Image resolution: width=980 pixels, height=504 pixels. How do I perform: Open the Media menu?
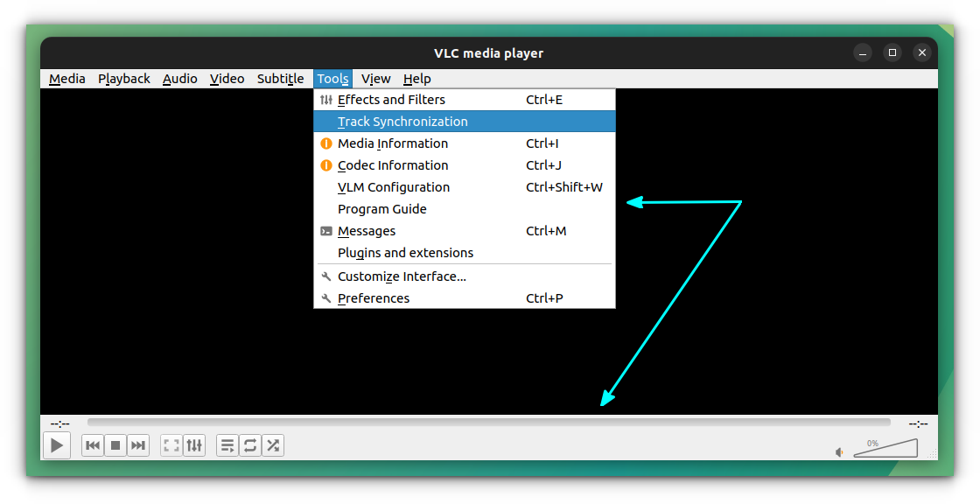pos(66,79)
